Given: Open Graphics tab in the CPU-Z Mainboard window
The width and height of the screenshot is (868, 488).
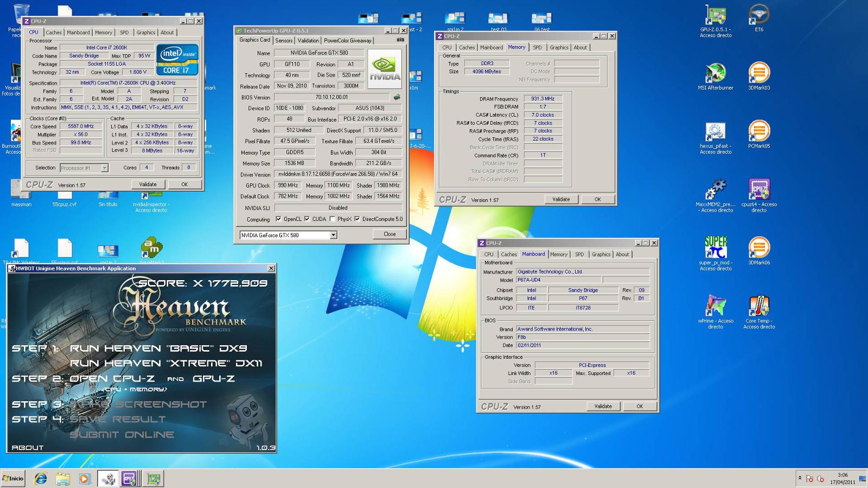Looking at the screenshot, I should coord(601,255).
